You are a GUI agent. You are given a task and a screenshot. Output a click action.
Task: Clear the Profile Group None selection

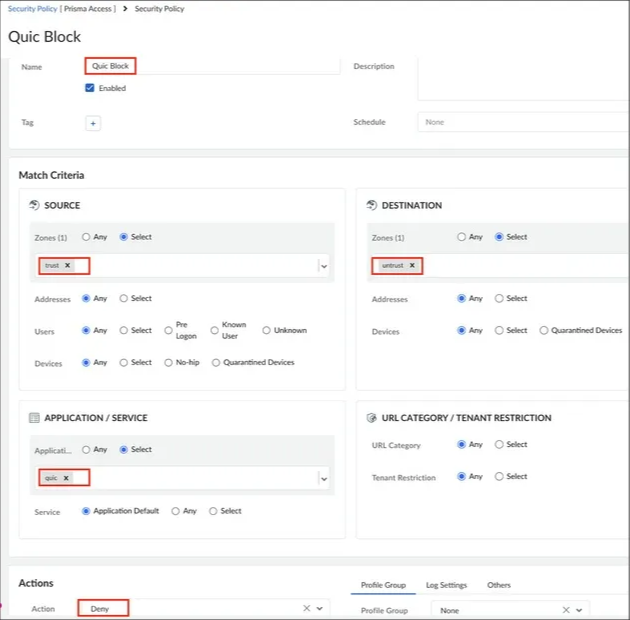pos(566,610)
